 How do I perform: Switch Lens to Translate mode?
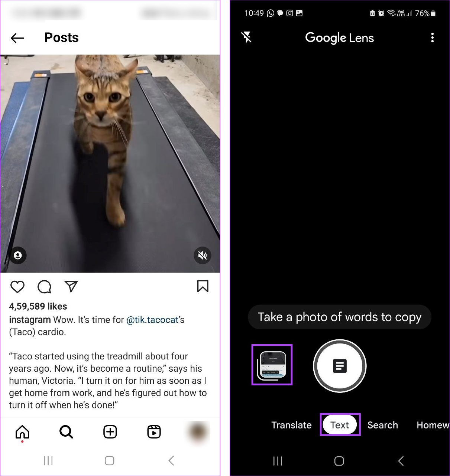(x=291, y=425)
